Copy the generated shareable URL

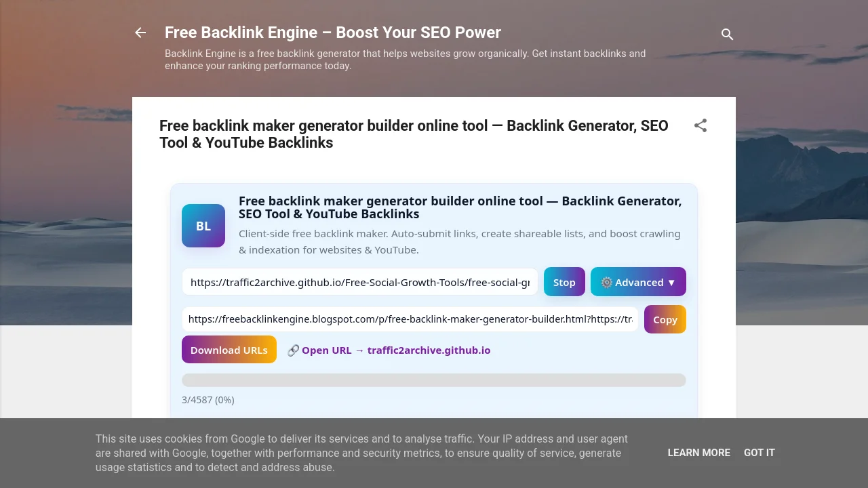[665, 319]
